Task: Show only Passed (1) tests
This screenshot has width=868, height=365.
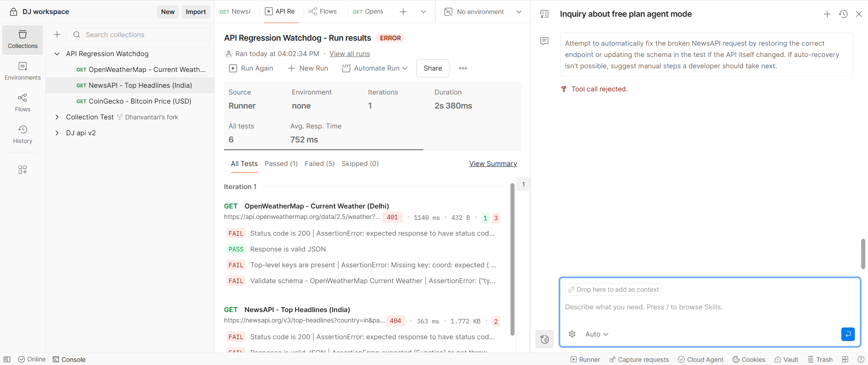Action: 281,164
